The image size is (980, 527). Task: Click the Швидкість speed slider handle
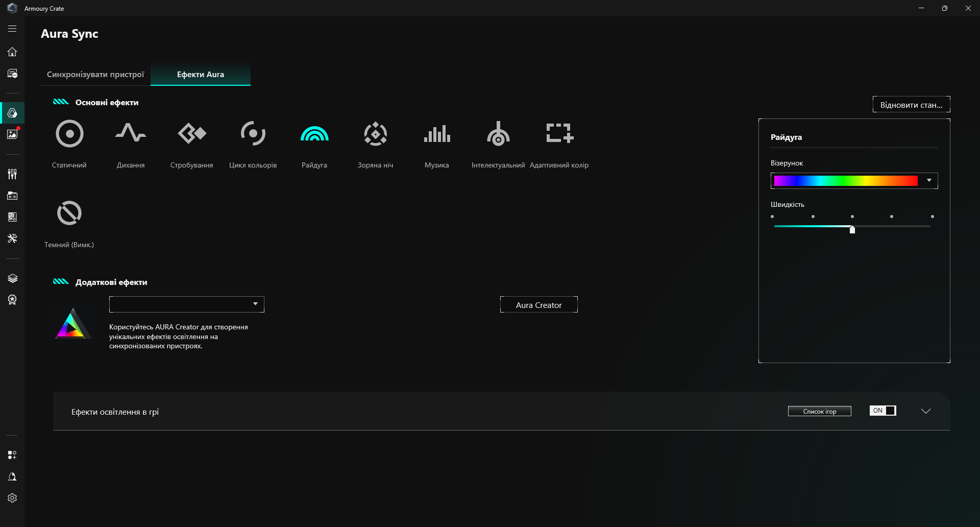[852, 229]
